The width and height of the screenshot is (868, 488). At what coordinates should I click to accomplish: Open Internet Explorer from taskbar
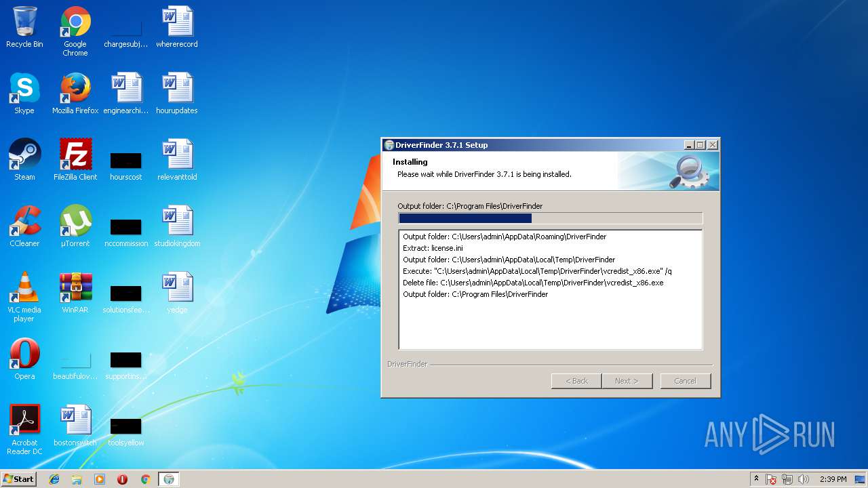pos(54,479)
